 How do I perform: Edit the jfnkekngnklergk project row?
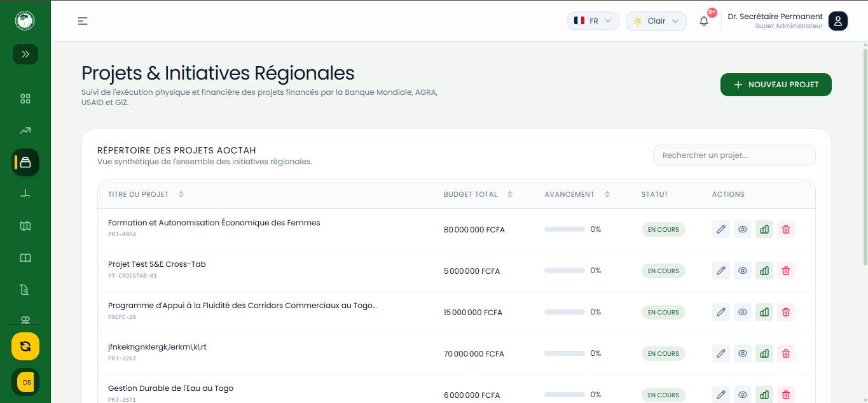(721, 353)
